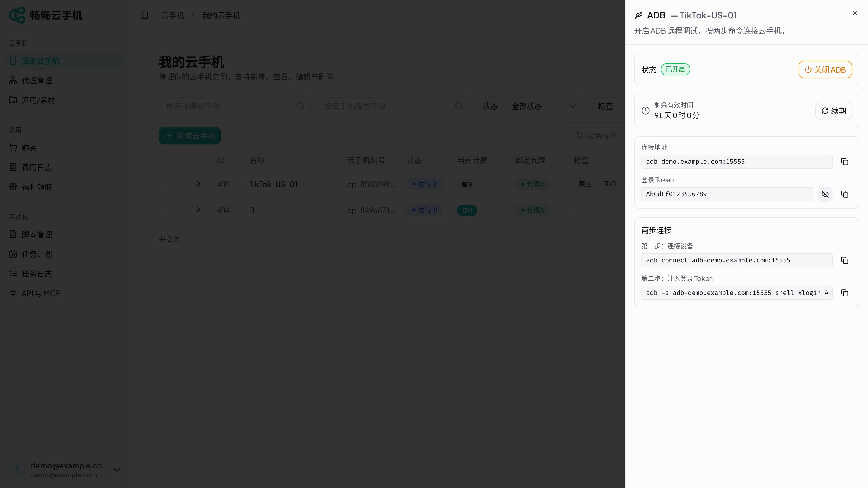Image resolution: width=868 pixels, height=488 pixels.
Task: Copy the login Token value
Action: tap(844, 194)
